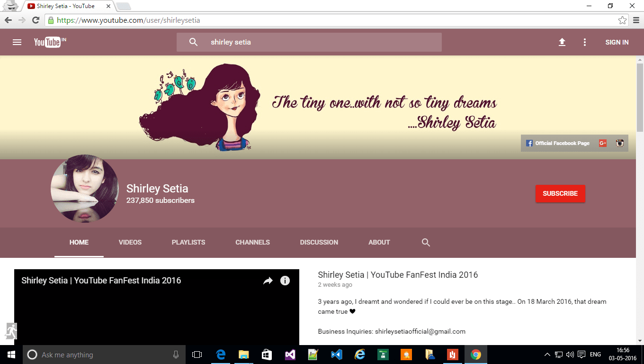Click the ENG language indicator
644x364 pixels.
point(595,355)
